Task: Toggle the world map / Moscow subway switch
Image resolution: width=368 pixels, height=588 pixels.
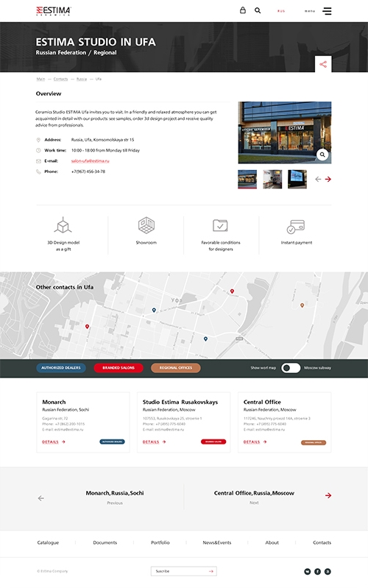Action: point(291,368)
